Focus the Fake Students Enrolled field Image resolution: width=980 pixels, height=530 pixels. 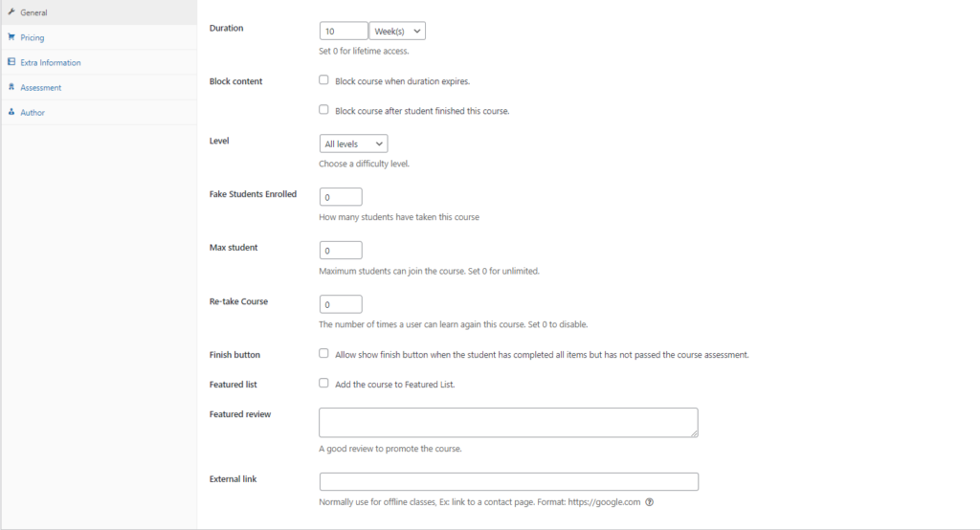tap(341, 197)
